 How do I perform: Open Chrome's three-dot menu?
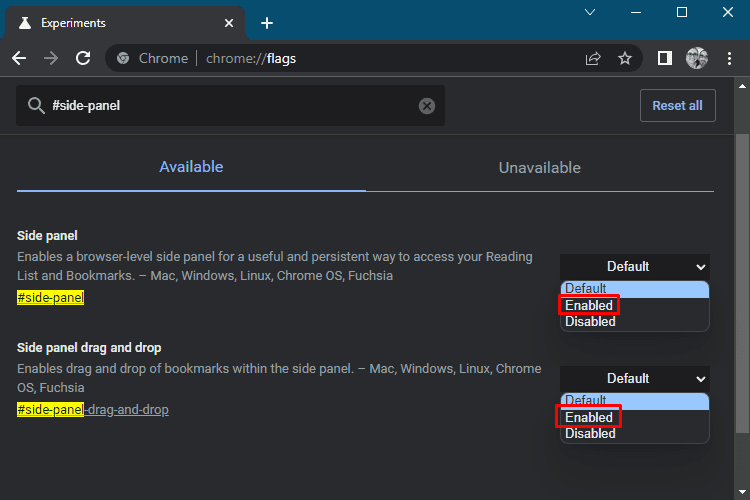(729, 58)
